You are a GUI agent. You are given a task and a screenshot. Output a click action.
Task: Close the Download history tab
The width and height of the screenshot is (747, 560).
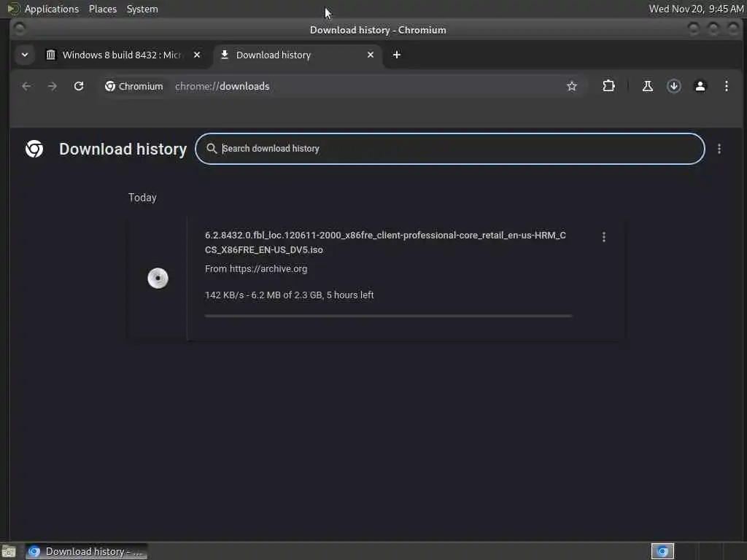371,55
